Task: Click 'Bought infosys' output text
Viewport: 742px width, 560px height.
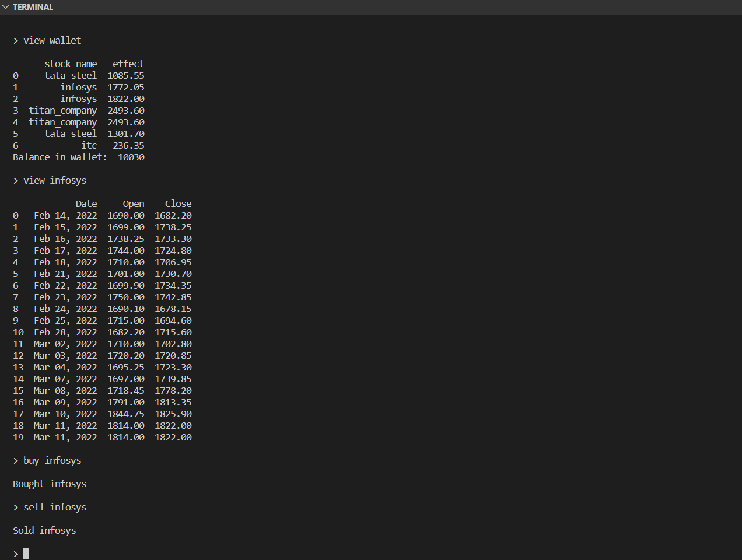Action: 50,484
